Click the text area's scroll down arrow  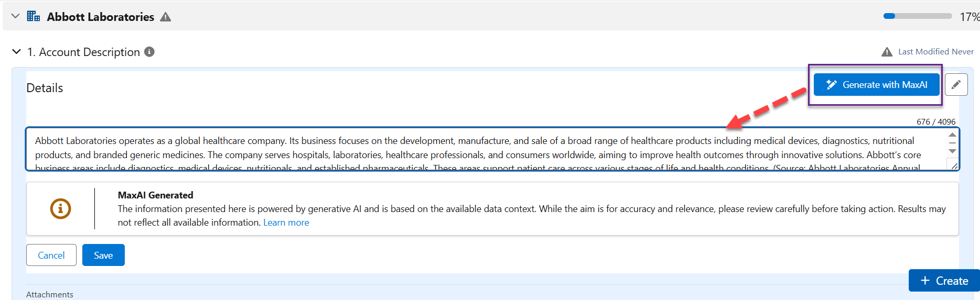pos(952,151)
